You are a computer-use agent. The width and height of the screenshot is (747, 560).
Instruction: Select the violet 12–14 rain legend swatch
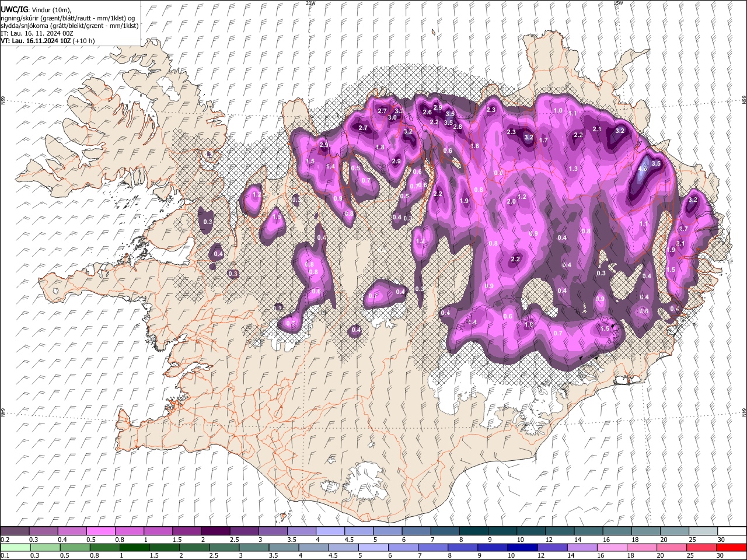coord(552,547)
